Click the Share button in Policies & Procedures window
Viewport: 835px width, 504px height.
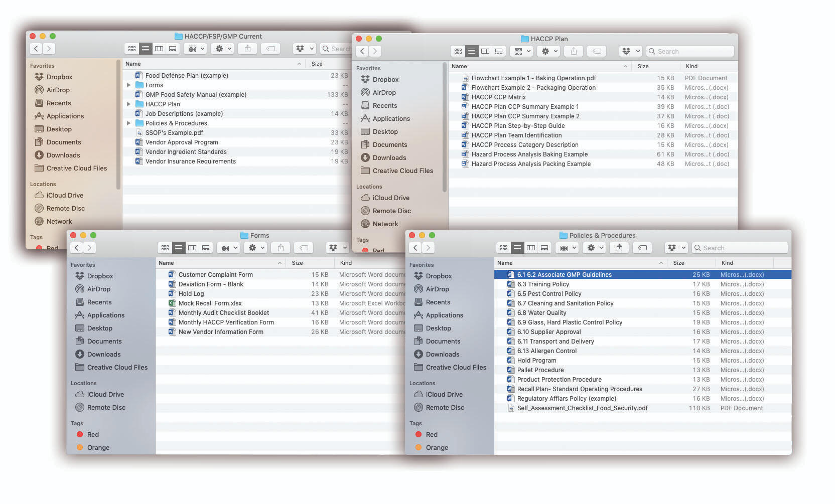pyautogui.click(x=619, y=248)
